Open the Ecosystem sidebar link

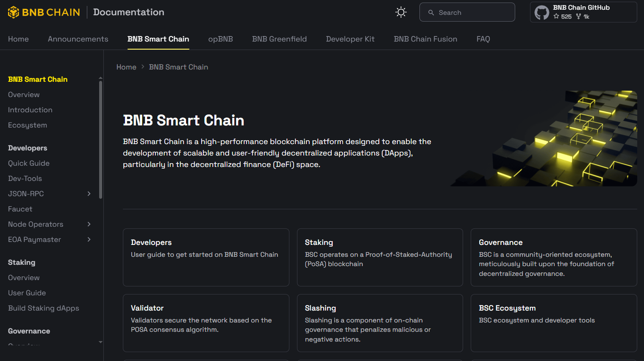click(28, 125)
